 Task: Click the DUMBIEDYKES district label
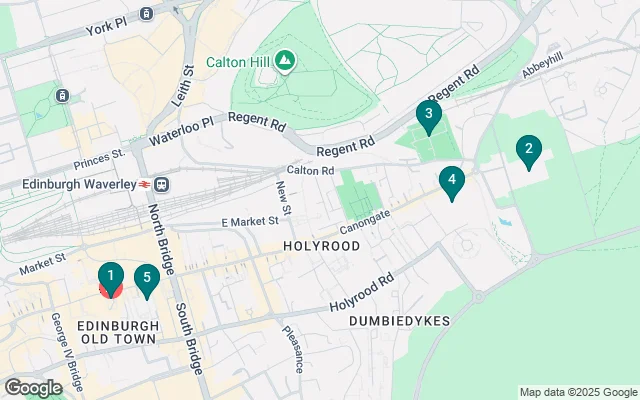click(x=400, y=321)
